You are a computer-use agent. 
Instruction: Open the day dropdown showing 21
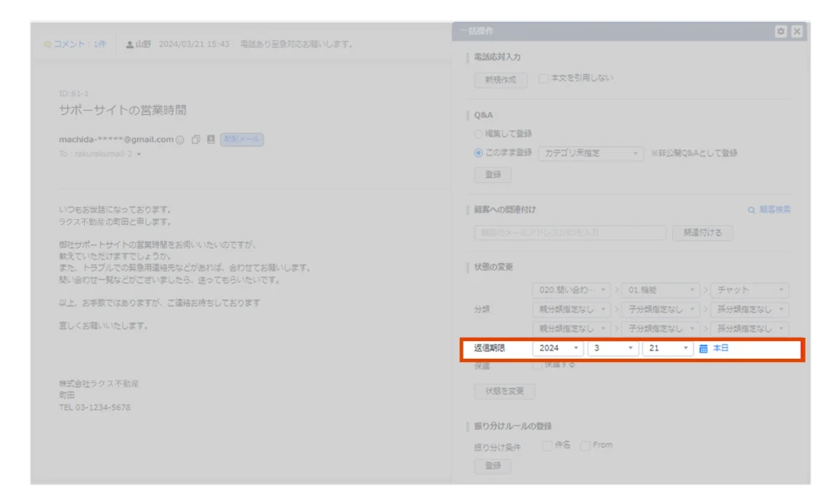668,348
